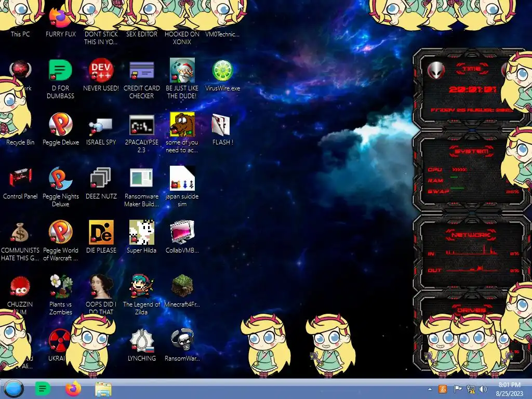Open the green notes app in taskbar
This screenshot has height=399, width=532.
[x=43, y=389]
